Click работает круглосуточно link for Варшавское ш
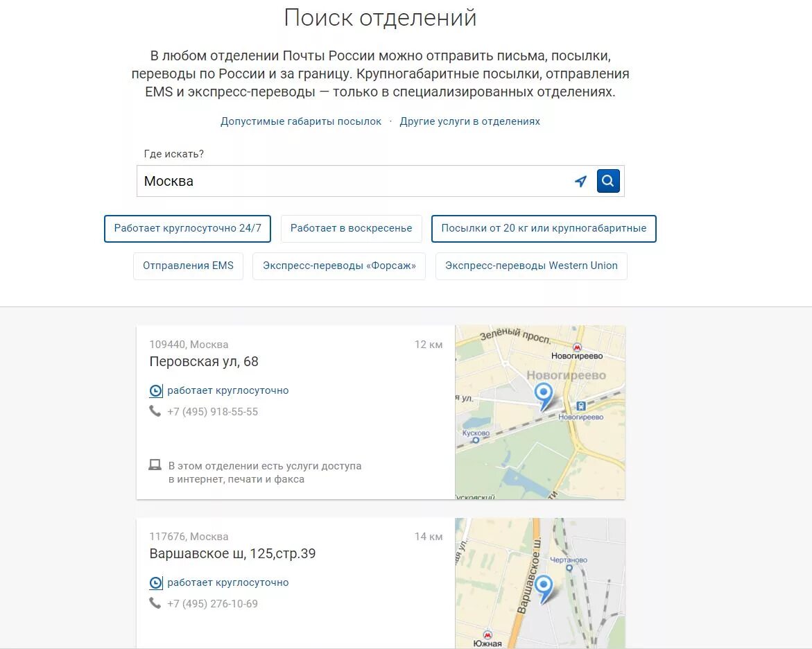This screenshot has height=649, width=812. pyautogui.click(x=228, y=582)
